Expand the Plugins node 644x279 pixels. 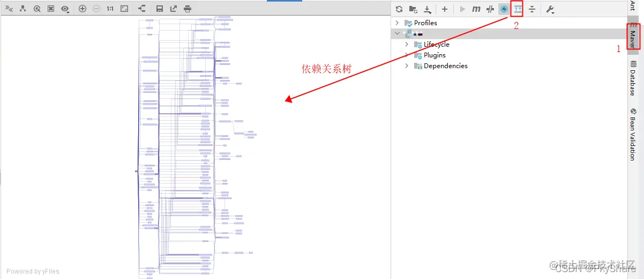point(407,55)
